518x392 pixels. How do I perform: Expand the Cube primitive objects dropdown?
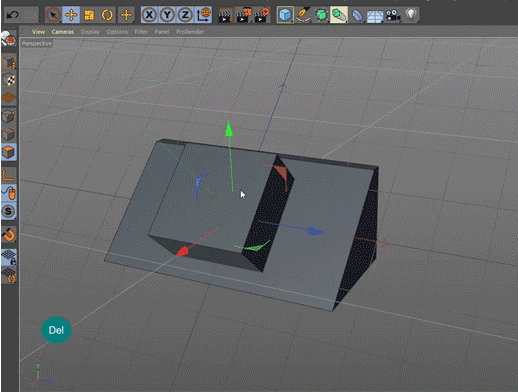[285, 15]
